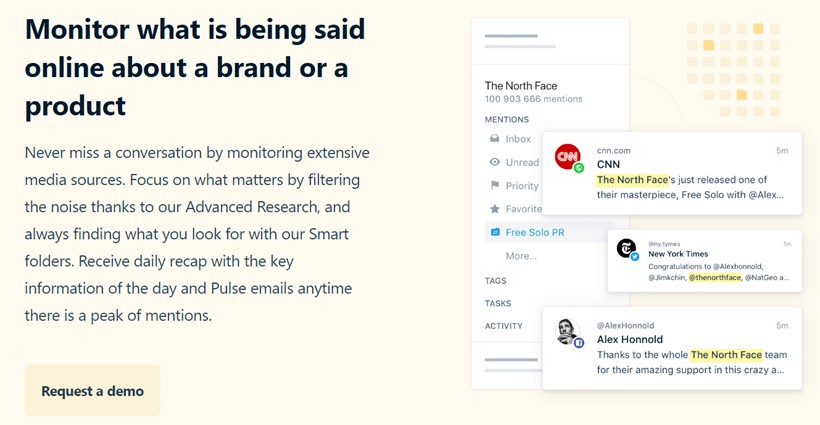The width and height of the screenshot is (820, 425).
Task: Expand the TAGS section
Action: (495, 281)
